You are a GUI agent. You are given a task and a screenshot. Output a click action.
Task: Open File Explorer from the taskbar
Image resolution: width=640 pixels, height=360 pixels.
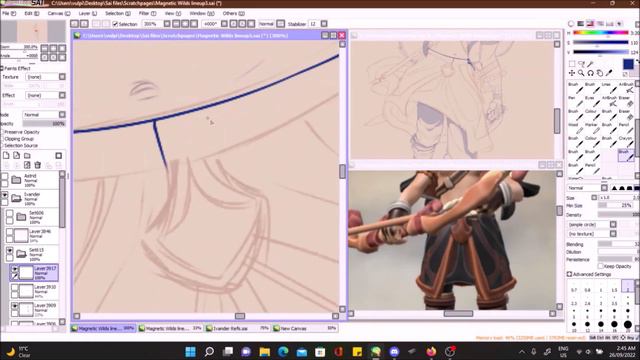tap(264, 351)
